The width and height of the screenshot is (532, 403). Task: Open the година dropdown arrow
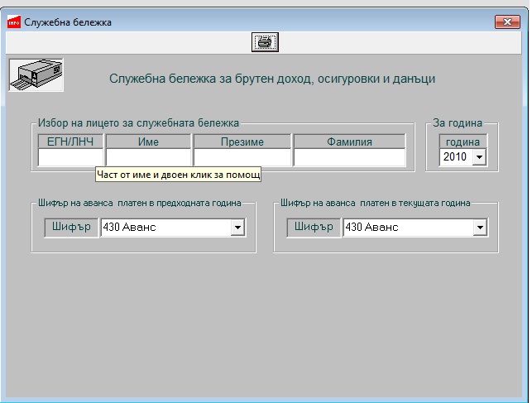click(479, 157)
